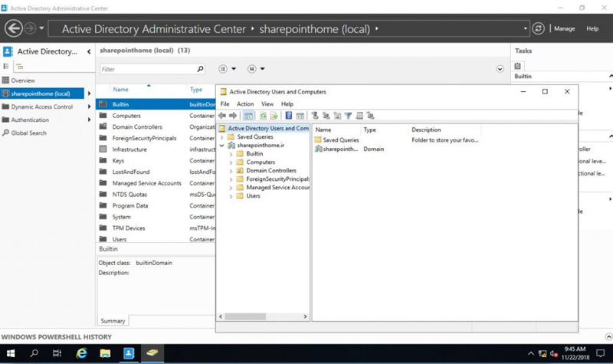Expand the Users node arrow in console tree
Image resolution: width=613 pixels, height=364 pixels.
point(231,196)
